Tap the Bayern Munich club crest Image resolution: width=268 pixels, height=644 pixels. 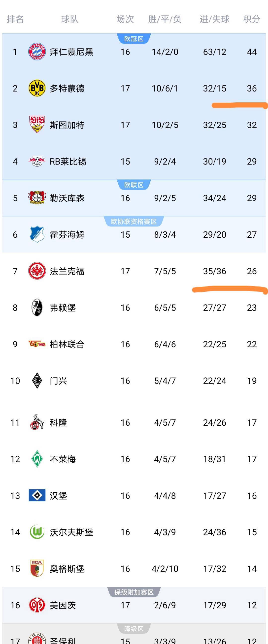pyautogui.click(x=37, y=52)
